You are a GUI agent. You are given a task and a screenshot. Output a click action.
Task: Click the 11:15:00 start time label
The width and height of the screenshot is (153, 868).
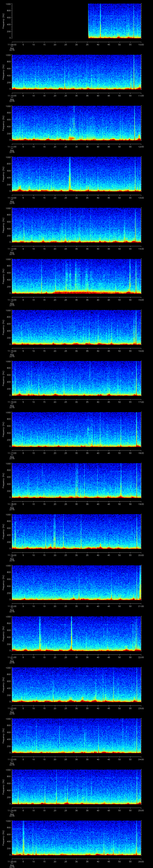12,351
